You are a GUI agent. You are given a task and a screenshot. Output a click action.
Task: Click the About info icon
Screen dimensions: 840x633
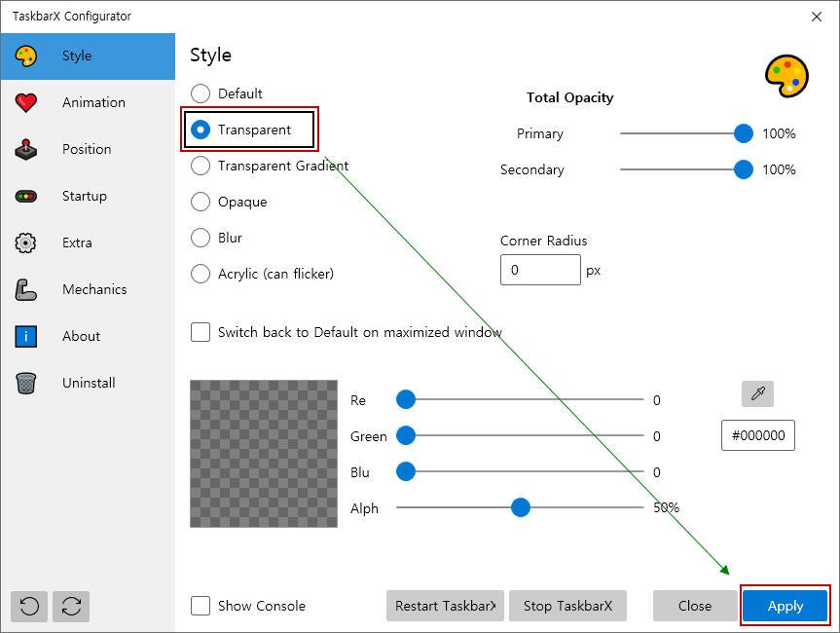coord(25,337)
